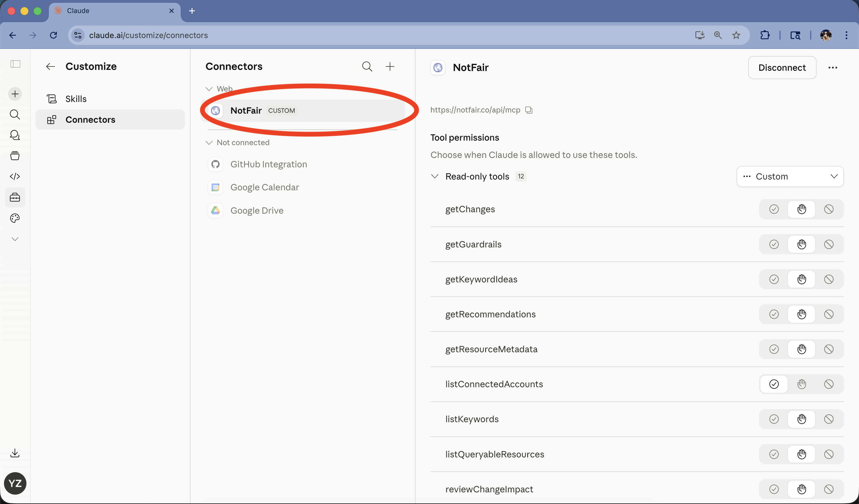Block the listQueryableResources tool

pyautogui.click(x=829, y=454)
